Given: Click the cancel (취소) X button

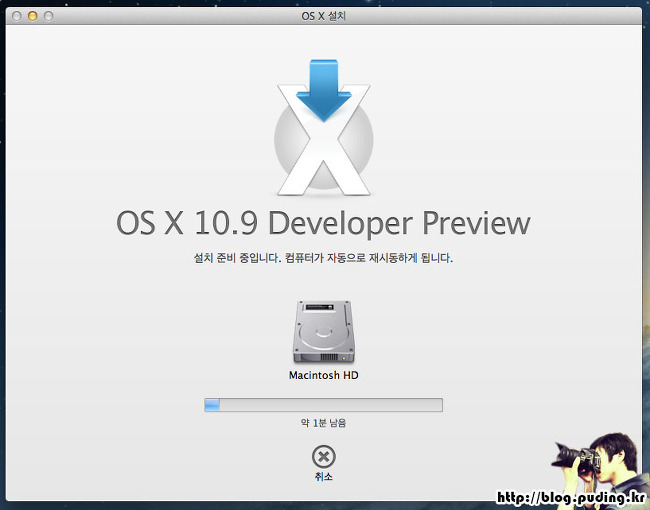Looking at the screenshot, I should coord(324,457).
